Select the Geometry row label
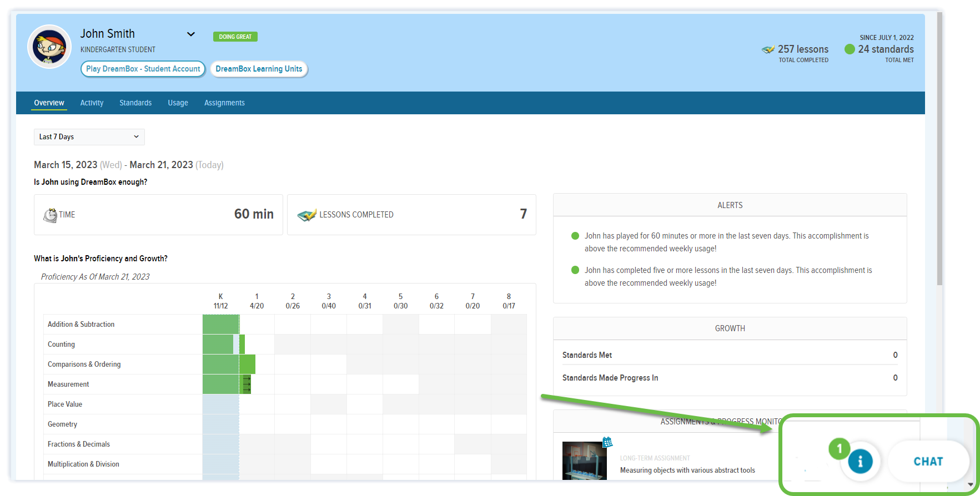This screenshot has width=980, height=496. point(62,424)
